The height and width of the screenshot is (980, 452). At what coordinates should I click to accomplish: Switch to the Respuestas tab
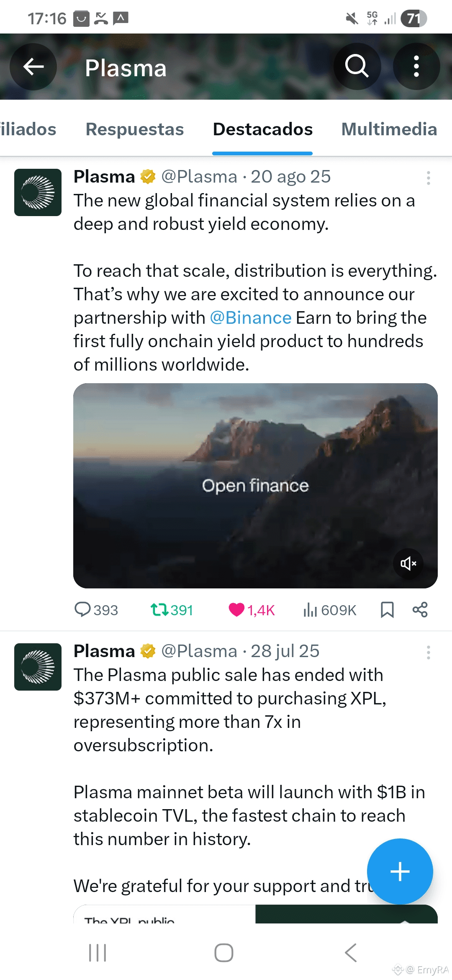pyautogui.click(x=135, y=129)
